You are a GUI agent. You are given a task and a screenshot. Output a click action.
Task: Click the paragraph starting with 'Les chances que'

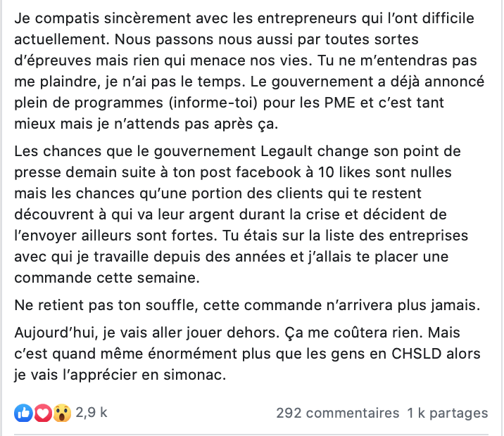(241, 214)
